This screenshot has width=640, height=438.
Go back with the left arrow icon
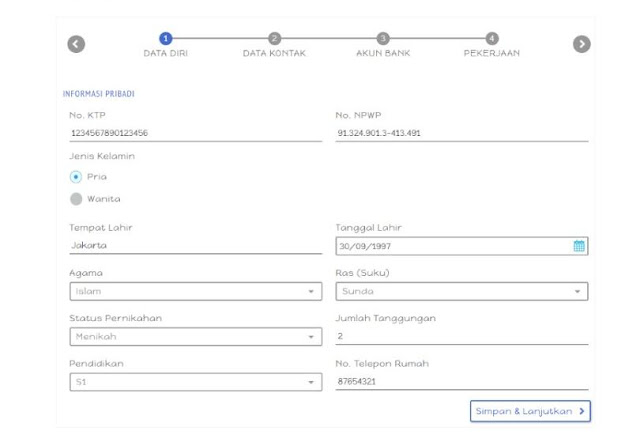pos(76,44)
